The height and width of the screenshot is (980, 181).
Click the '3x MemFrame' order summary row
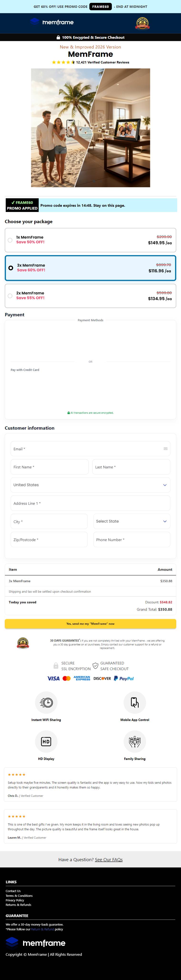point(90,581)
